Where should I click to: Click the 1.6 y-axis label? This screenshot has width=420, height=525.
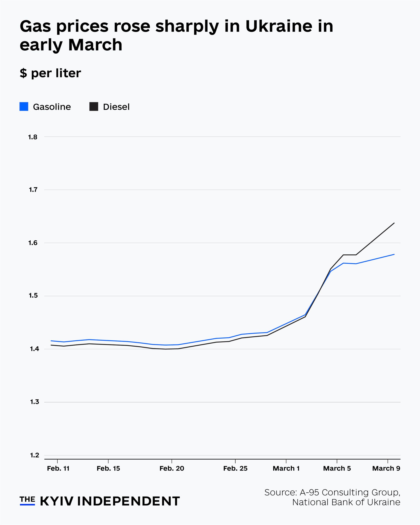click(x=33, y=243)
